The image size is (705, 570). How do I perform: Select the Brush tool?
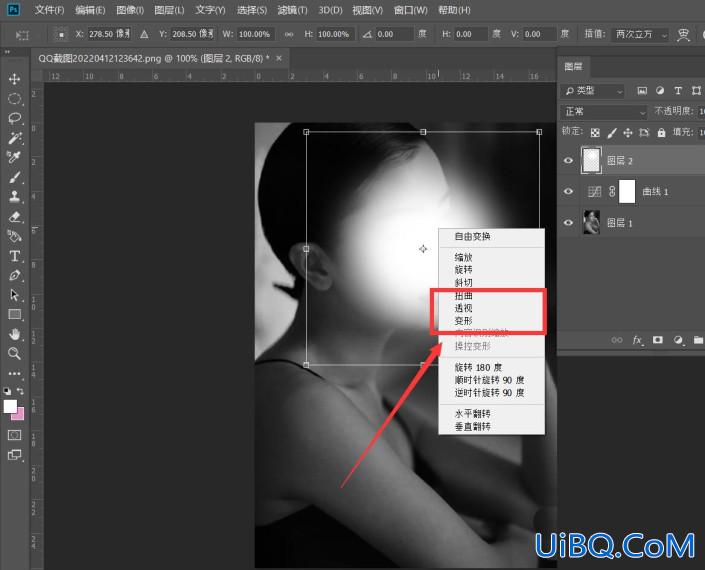click(x=14, y=177)
